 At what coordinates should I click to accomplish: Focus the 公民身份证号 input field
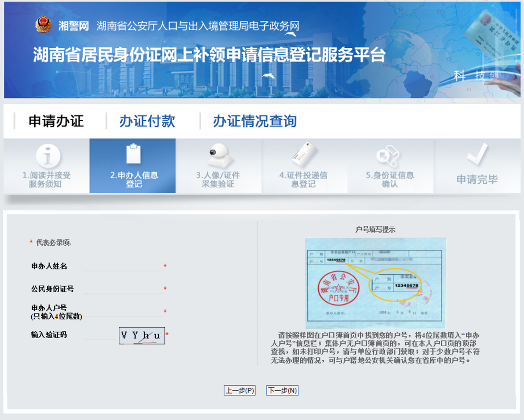[123, 289]
